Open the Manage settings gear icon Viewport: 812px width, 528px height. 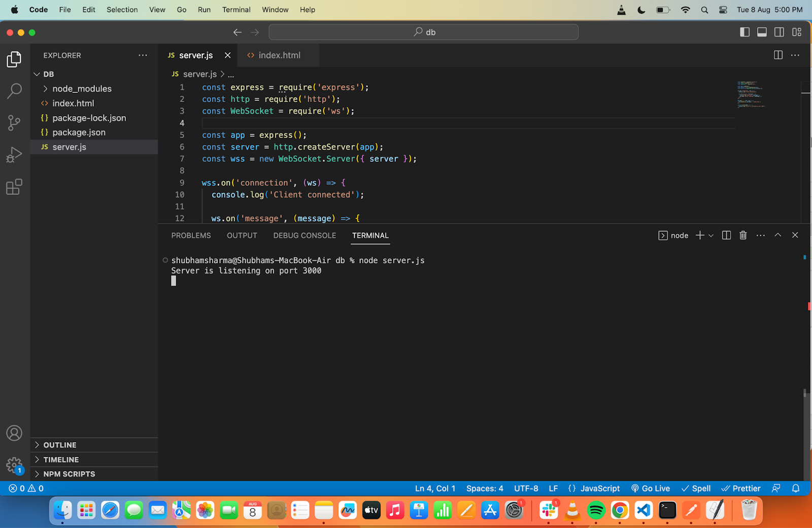pos(14,465)
